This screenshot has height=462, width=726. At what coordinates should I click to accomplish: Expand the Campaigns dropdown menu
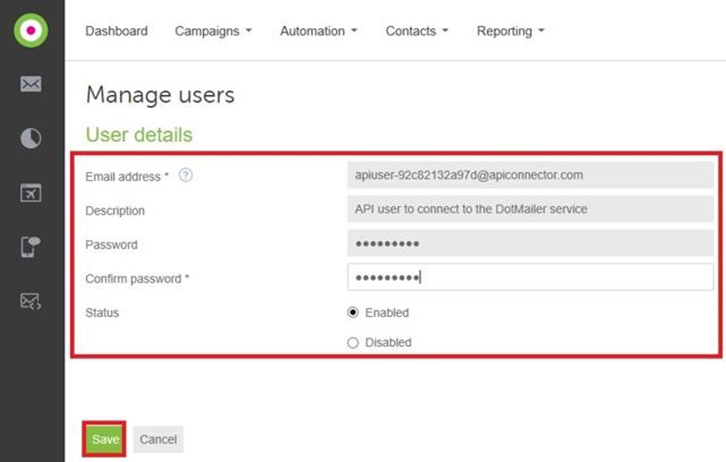point(213,31)
